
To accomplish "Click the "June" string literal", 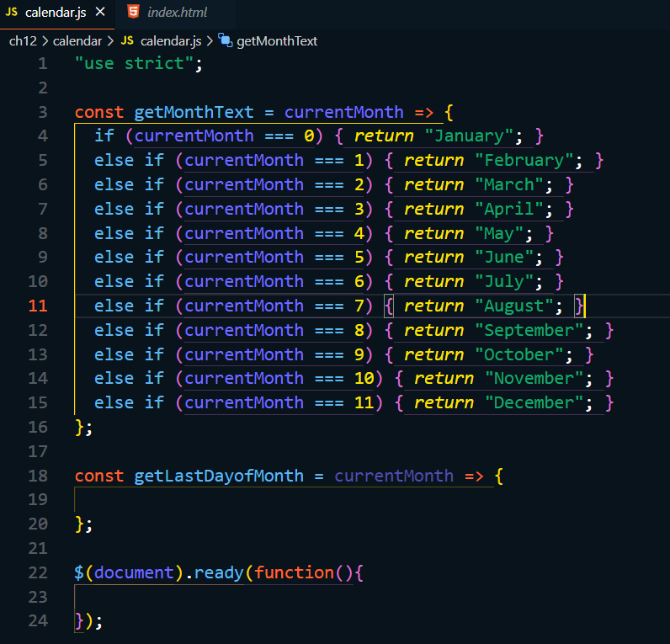I will coord(504,258).
